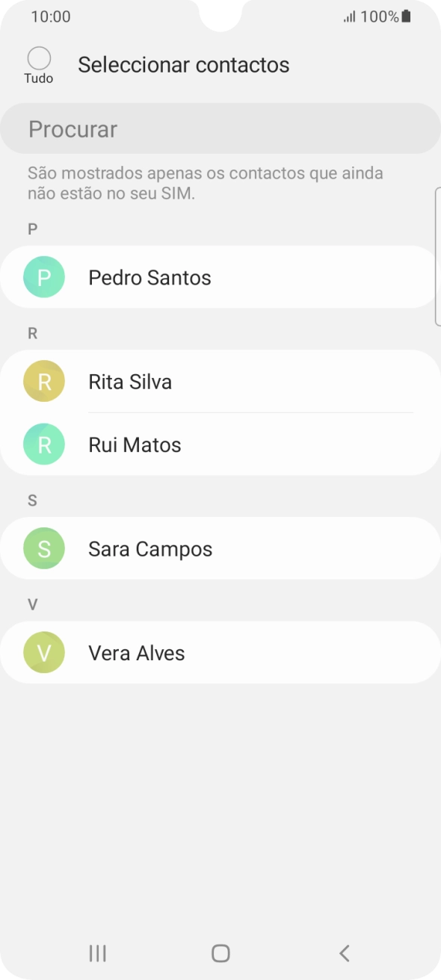The height and width of the screenshot is (980, 441).
Task: Tap Rui Matos's green avatar circle
Action: coord(43,444)
